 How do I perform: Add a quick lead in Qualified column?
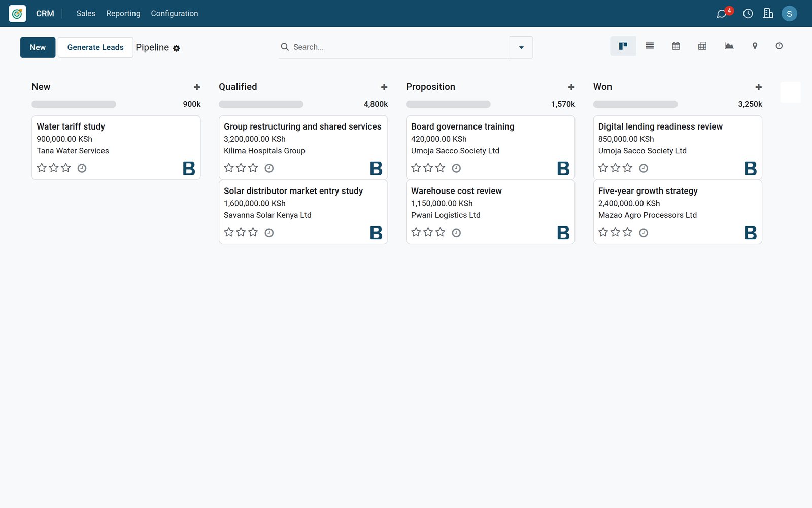(x=384, y=87)
